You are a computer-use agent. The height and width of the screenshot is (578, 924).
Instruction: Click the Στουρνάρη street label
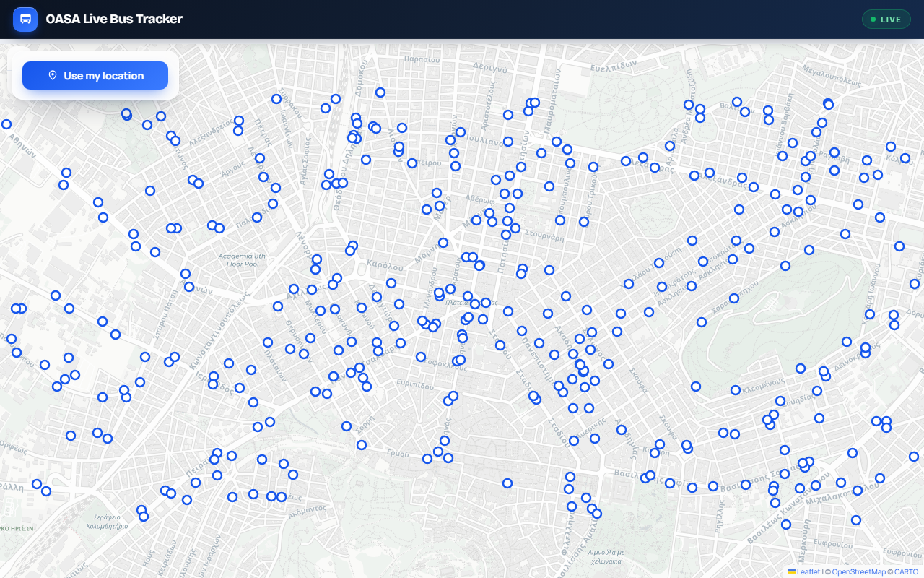(x=544, y=235)
